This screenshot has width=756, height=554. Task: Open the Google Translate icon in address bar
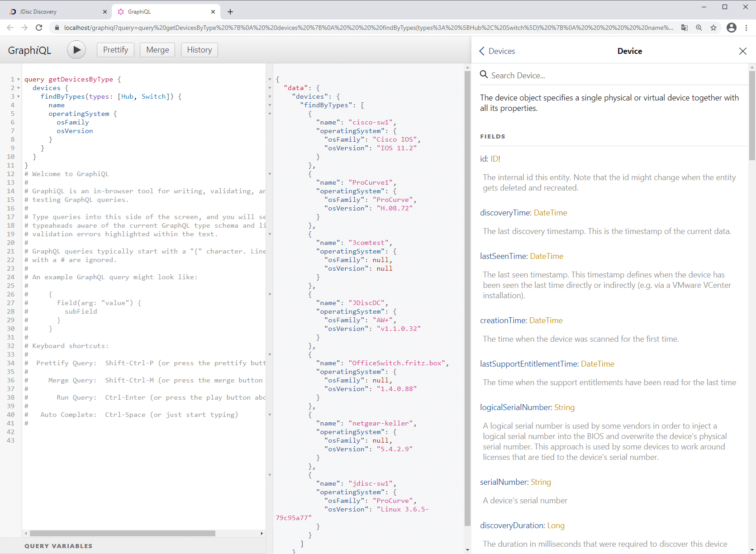click(x=685, y=28)
